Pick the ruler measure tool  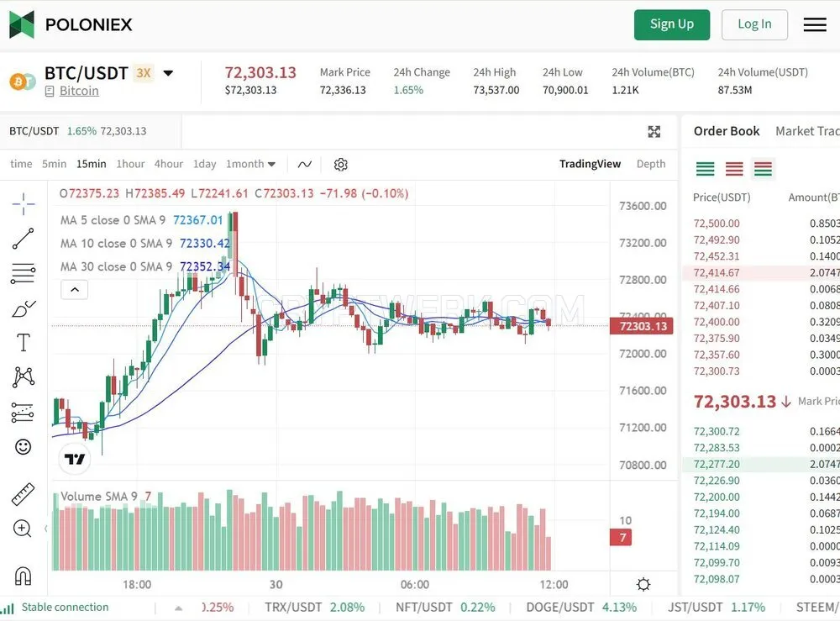pos(23,495)
